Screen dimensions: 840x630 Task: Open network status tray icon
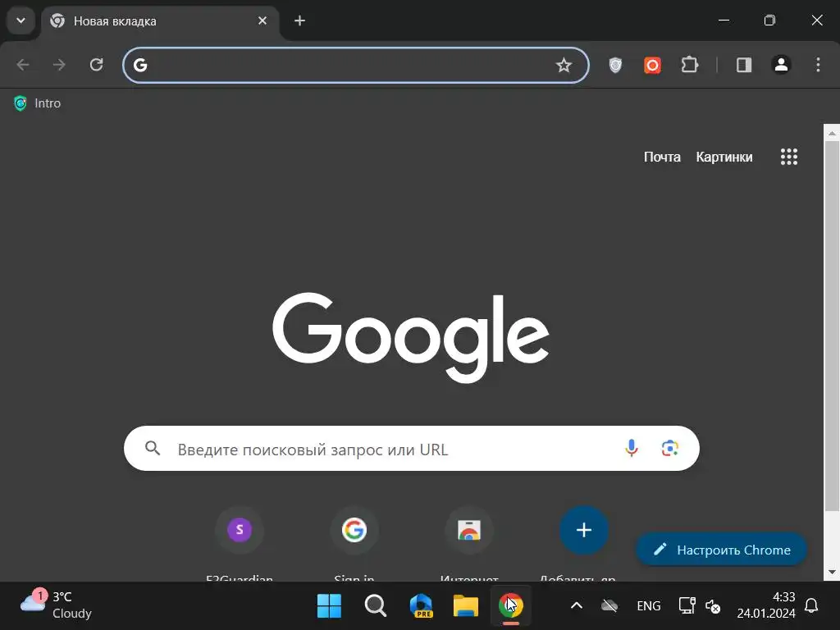(687, 606)
